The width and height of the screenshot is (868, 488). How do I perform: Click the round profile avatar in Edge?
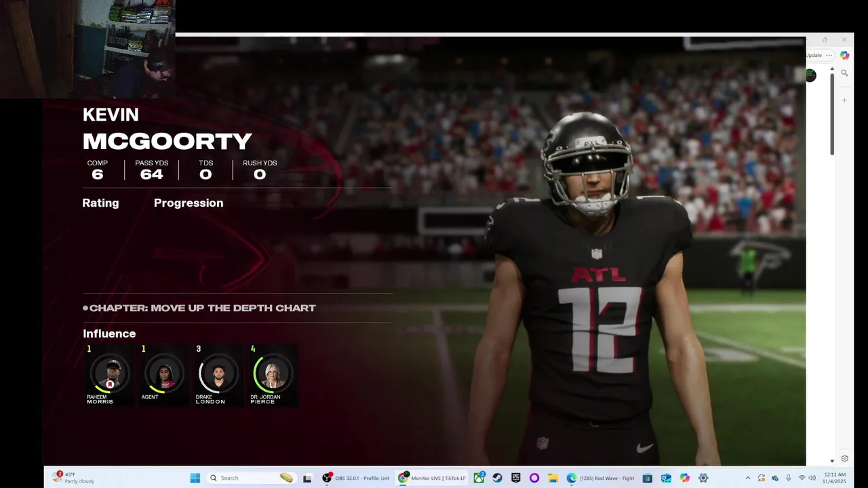click(811, 75)
